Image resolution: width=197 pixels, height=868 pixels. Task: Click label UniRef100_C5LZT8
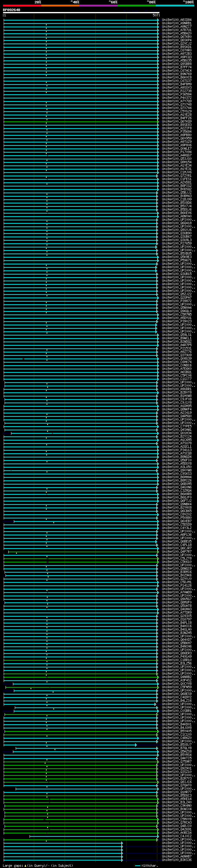(177, 559)
